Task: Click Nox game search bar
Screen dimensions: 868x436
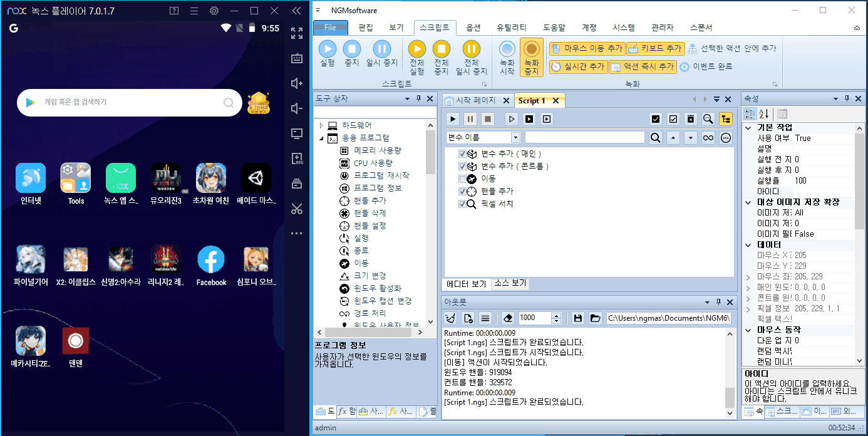Action: (130, 102)
